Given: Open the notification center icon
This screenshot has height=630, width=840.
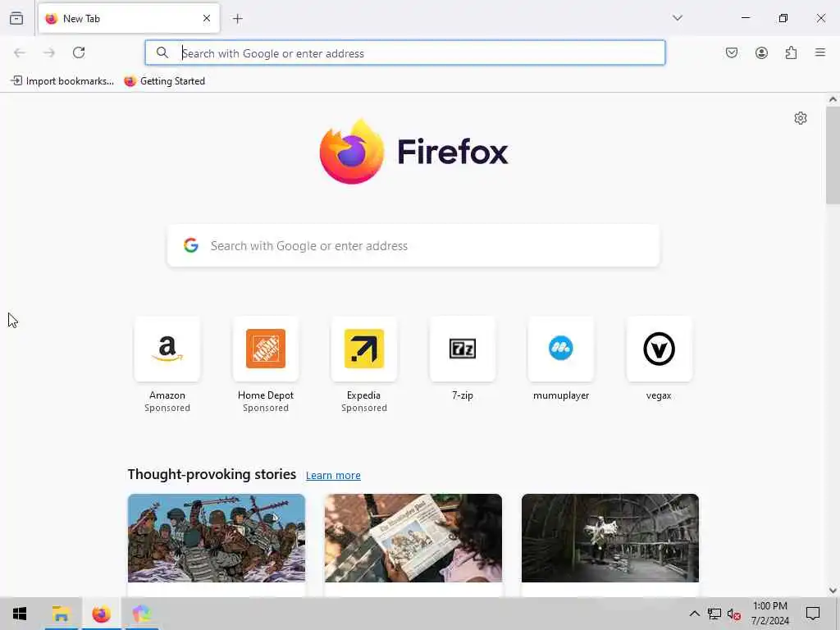Looking at the screenshot, I should click(x=813, y=614).
